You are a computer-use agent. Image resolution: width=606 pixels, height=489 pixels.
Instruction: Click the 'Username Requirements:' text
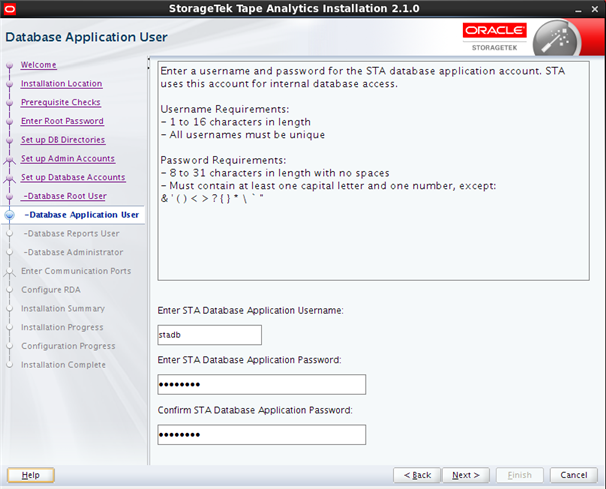[225, 109]
